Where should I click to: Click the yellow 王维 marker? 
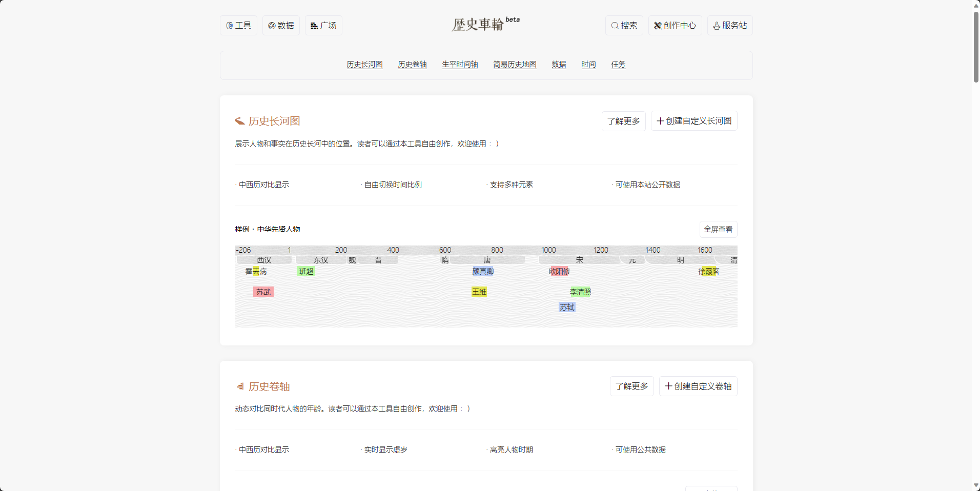[x=479, y=292]
